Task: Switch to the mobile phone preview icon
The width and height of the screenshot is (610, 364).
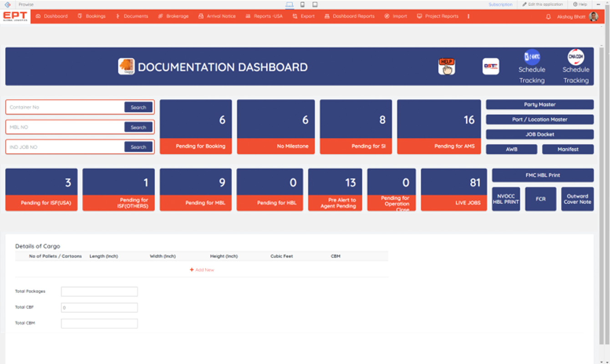Action: [x=302, y=5]
